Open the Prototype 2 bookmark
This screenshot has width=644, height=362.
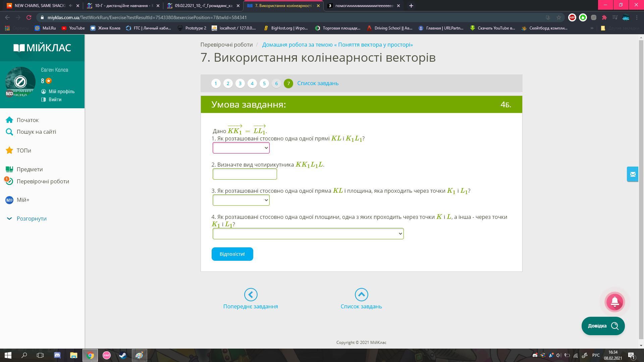pos(192,28)
